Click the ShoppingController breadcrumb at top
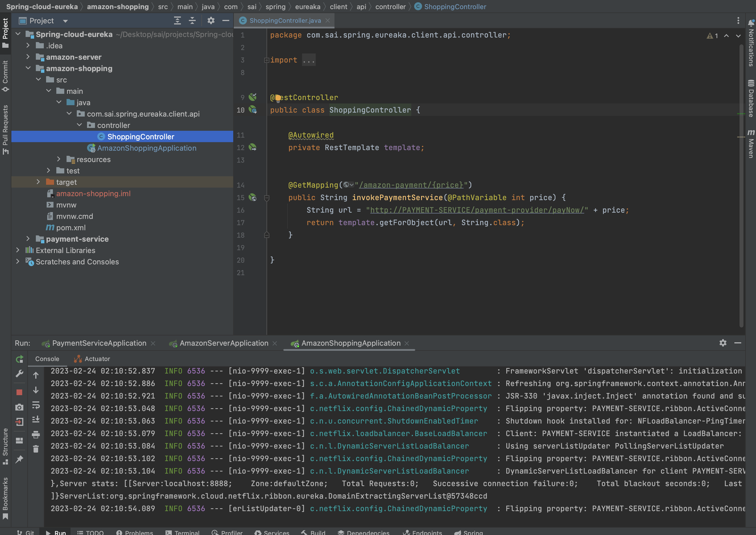Viewport: 756px width, 535px height. point(455,6)
